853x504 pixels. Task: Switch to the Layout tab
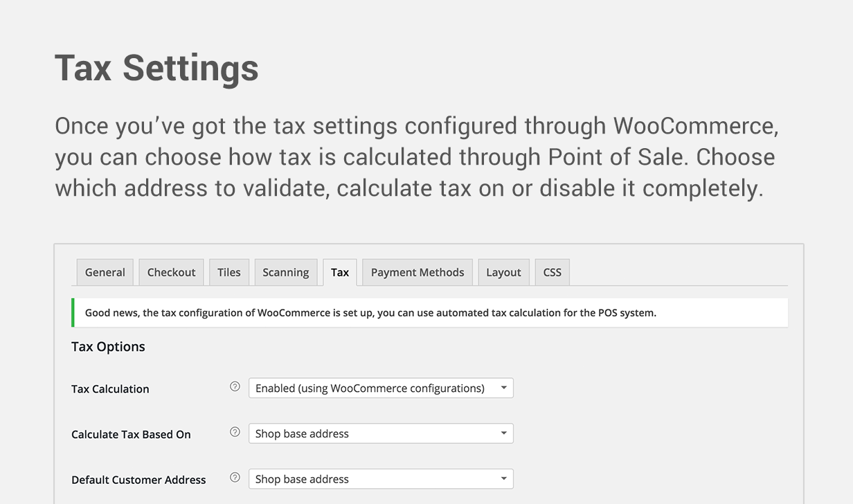click(x=503, y=272)
